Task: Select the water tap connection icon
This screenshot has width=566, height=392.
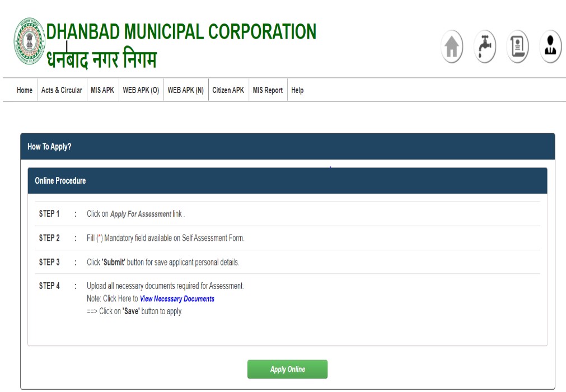Action: [484, 46]
